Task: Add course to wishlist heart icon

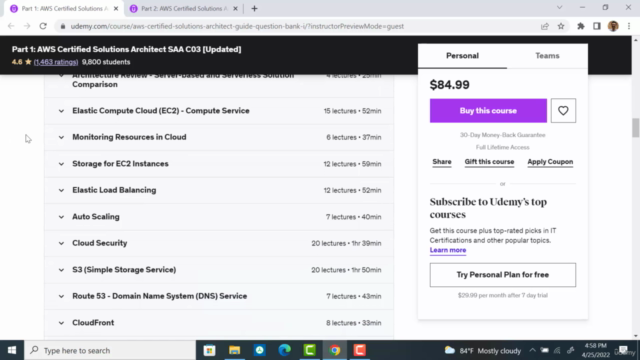Action: [563, 111]
